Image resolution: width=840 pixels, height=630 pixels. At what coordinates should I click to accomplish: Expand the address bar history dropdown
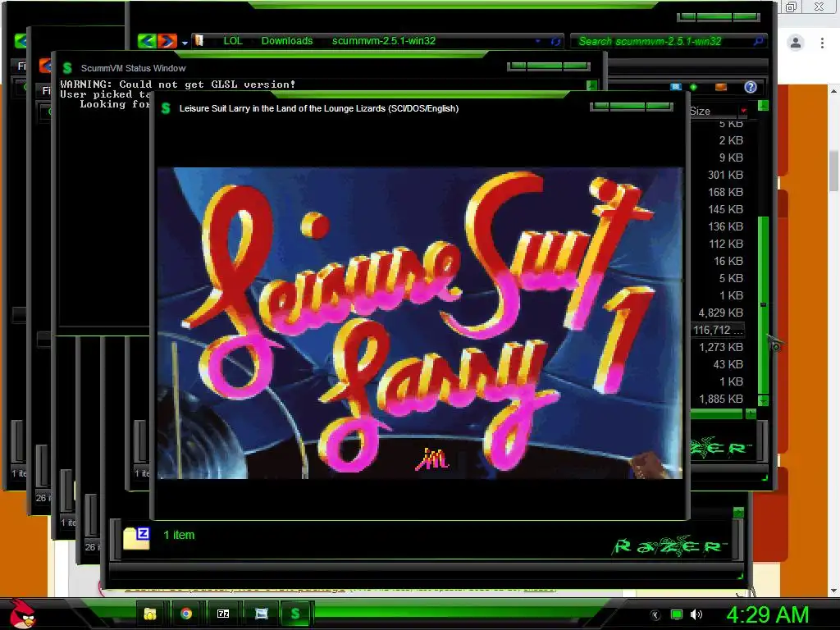[x=538, y=41]
